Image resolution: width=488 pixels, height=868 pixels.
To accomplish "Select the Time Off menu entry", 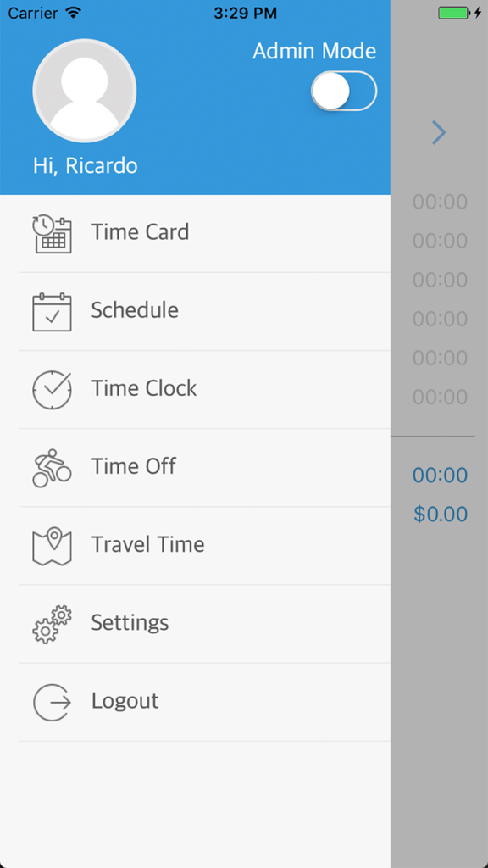I will click(133, 466).
